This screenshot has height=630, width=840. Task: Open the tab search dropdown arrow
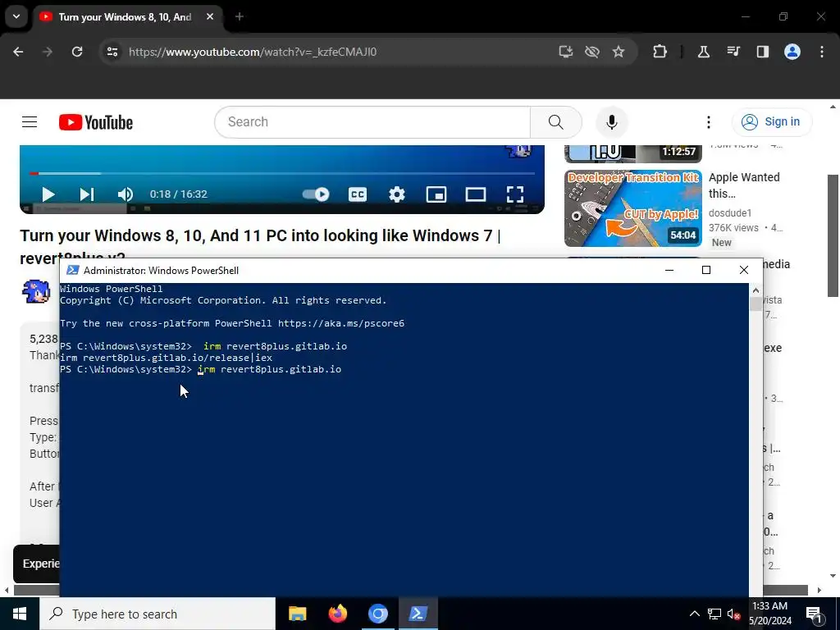pyautogui.click(x=16, y=16)
